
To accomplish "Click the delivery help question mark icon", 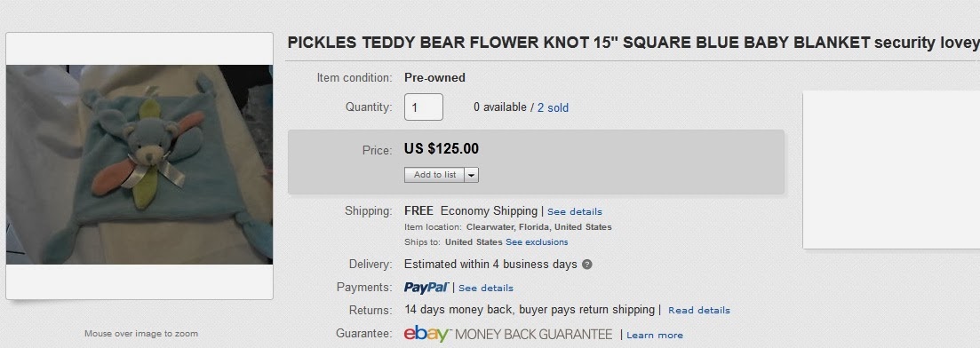I will point(587,265).
